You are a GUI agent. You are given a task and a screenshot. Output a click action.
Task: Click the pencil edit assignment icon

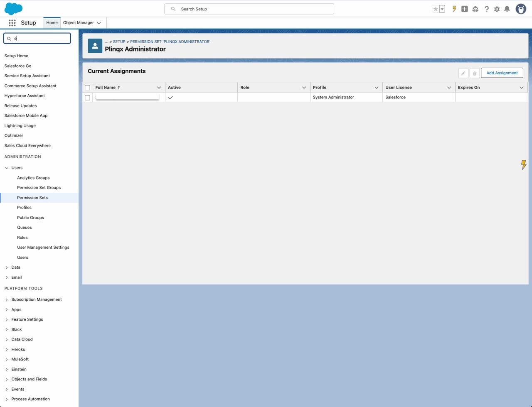pos(463,73)
